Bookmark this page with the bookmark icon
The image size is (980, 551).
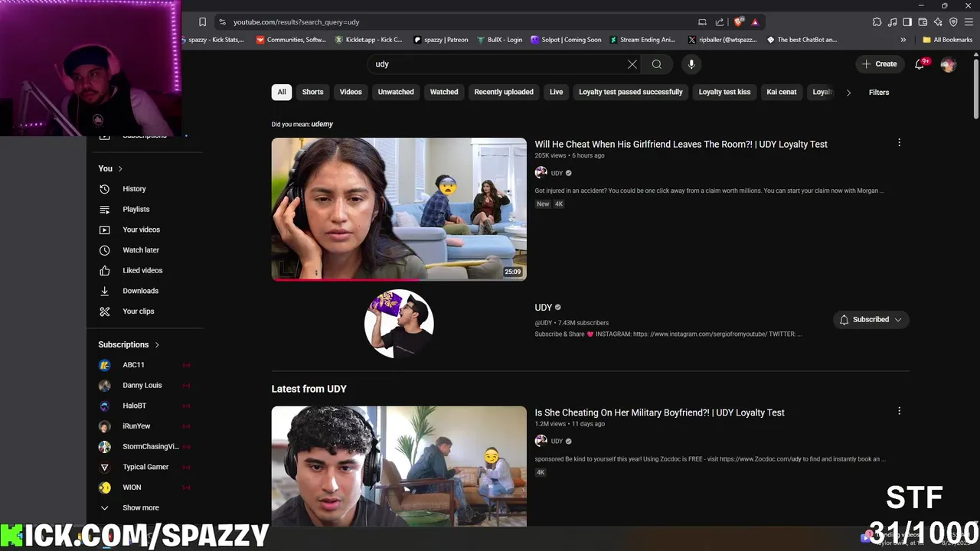click(202, 22)
